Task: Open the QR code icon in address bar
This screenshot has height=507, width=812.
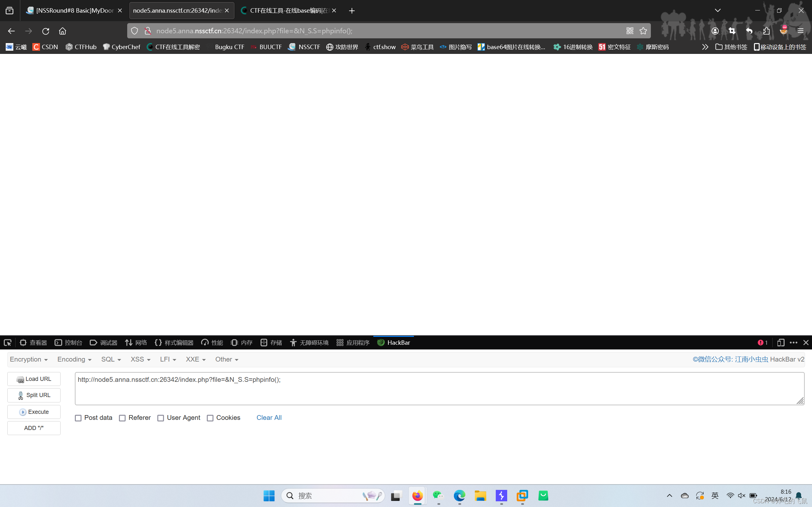Action: (x=630, y=31)
